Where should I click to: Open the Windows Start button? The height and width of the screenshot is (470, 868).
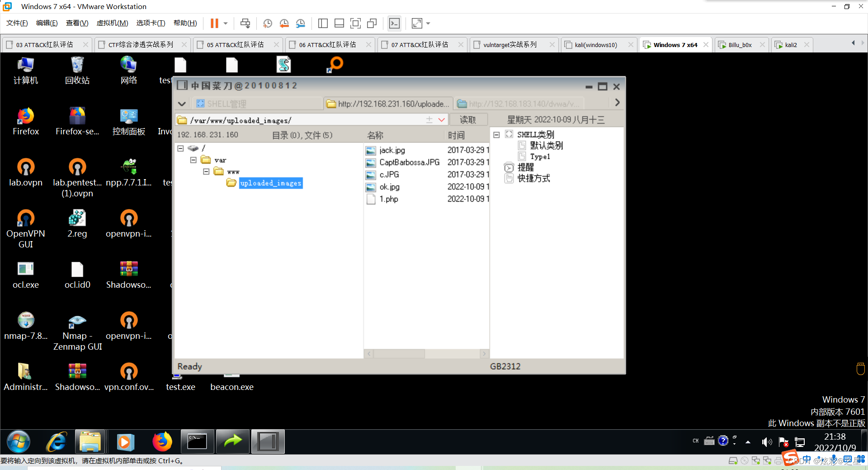coord(19,442)
